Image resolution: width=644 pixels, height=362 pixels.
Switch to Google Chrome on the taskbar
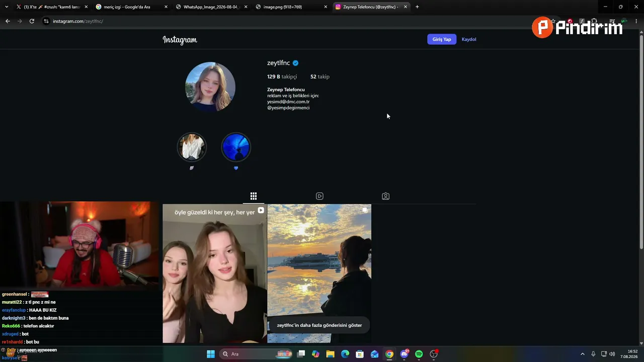pos(389,354)
